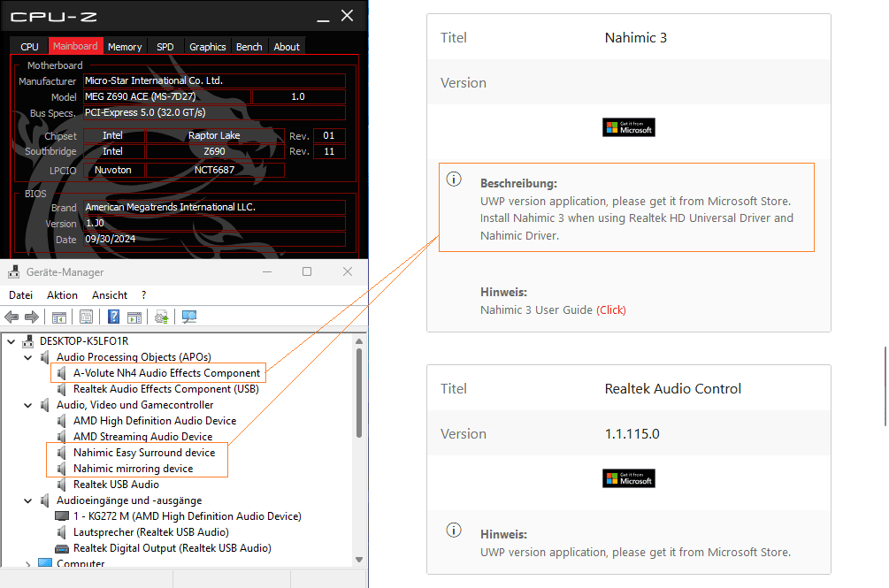Click the speaker icon beside Realtek USB Audio
The height and width of the screenshot is (588, 889).
pyautogui.click(x=62, y=485)
